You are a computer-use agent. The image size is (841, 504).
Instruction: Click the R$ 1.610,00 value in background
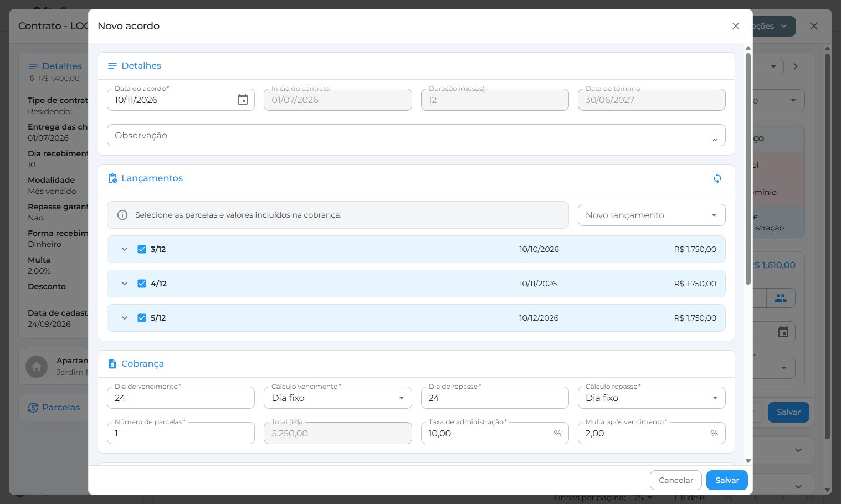point(774,265)
